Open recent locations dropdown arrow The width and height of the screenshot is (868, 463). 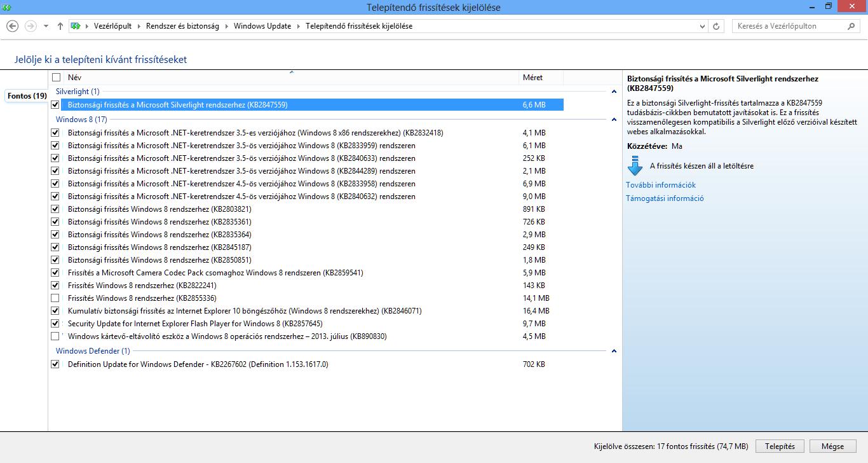point(46,27)
